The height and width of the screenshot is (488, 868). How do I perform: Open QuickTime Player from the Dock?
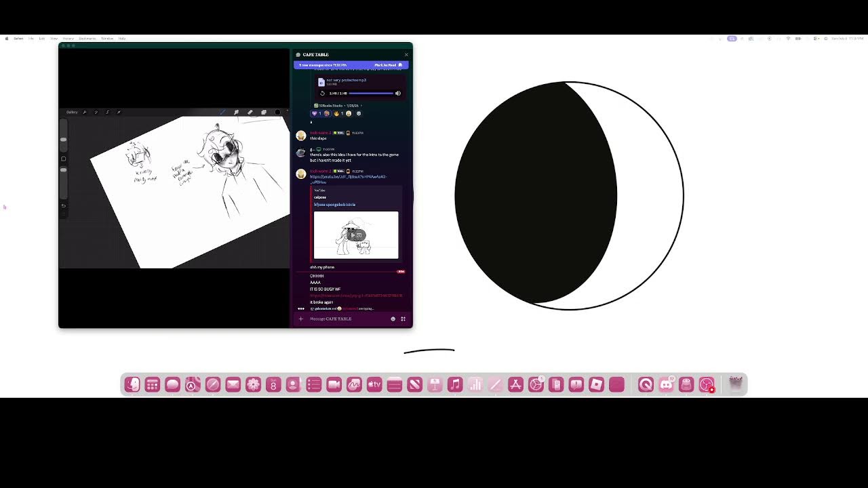click(646, 385)
